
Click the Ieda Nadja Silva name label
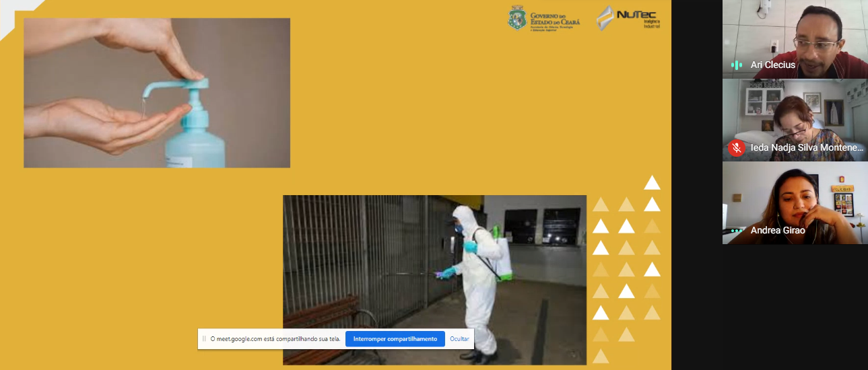[x=807, y=148]
